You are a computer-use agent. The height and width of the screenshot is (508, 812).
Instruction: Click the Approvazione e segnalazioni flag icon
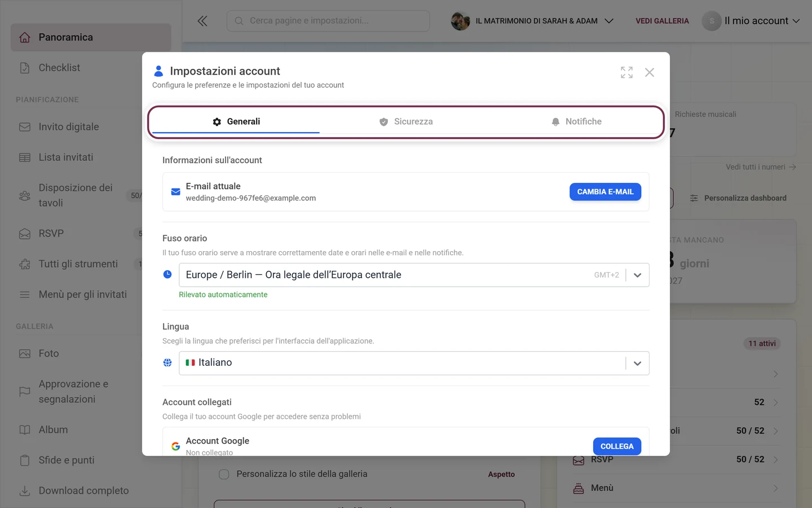point(25,392)
